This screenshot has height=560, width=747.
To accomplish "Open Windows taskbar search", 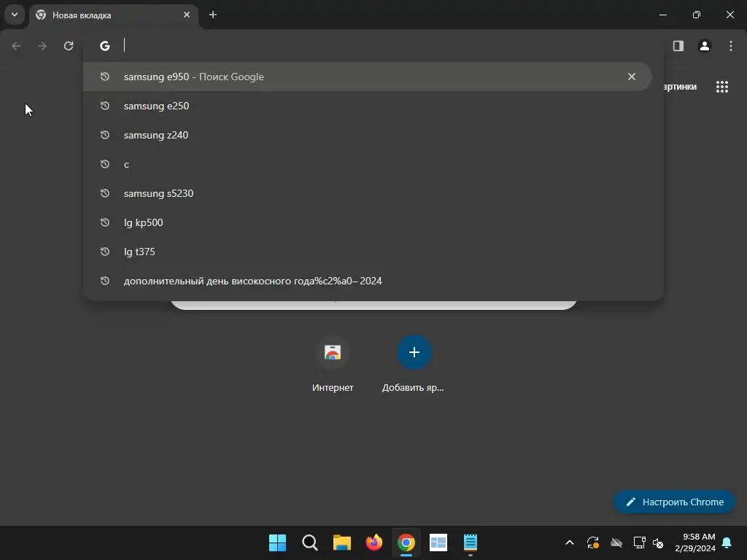I will 309,542.
